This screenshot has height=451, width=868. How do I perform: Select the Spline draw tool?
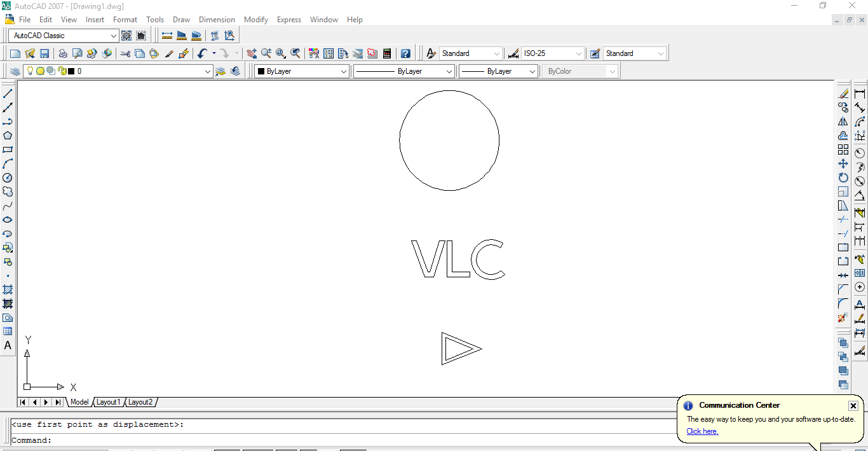pos(8,205)
